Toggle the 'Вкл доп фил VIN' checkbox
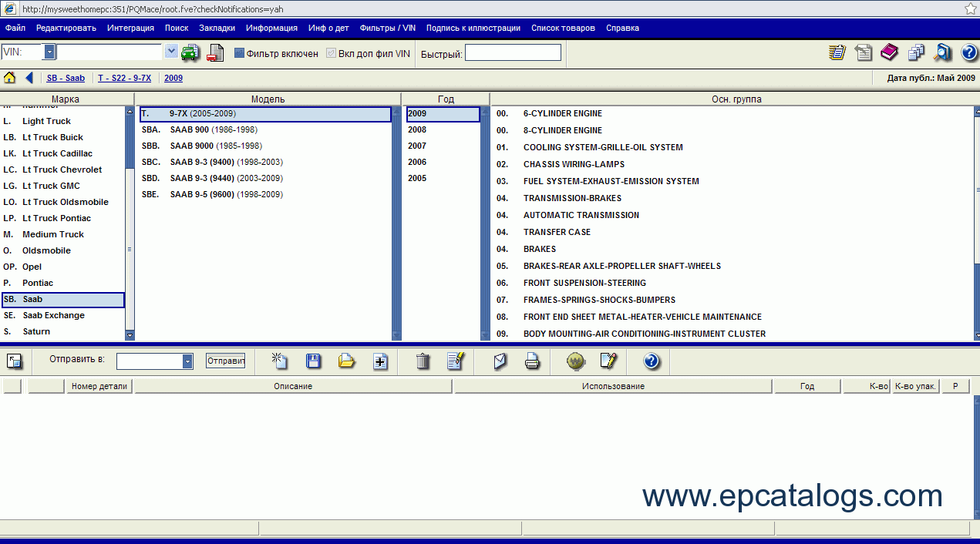 coord(332,53)
